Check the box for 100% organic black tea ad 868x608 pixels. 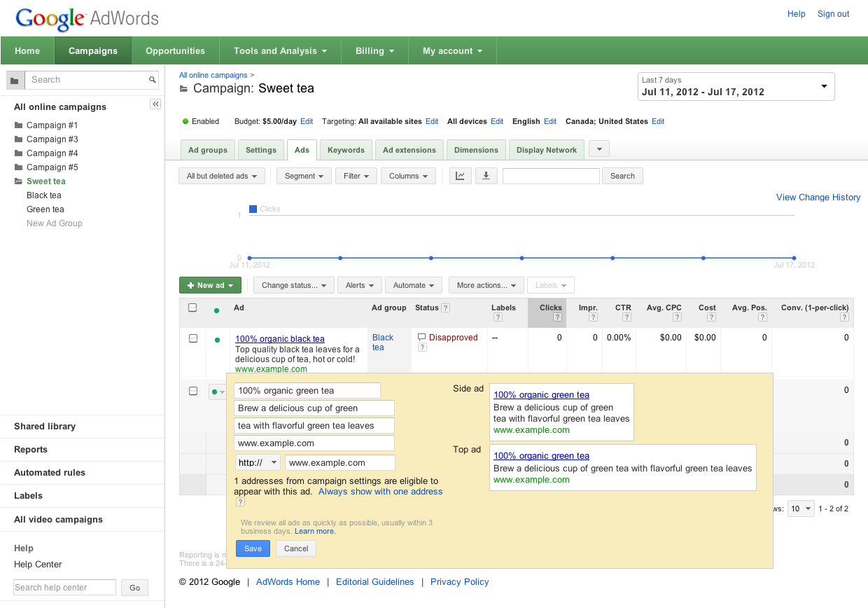[193, 338]
